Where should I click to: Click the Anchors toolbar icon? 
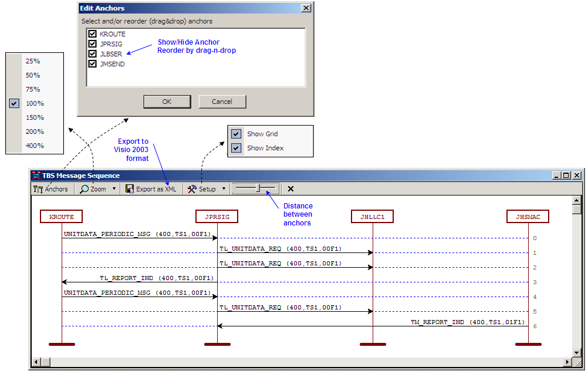(38, 189)
